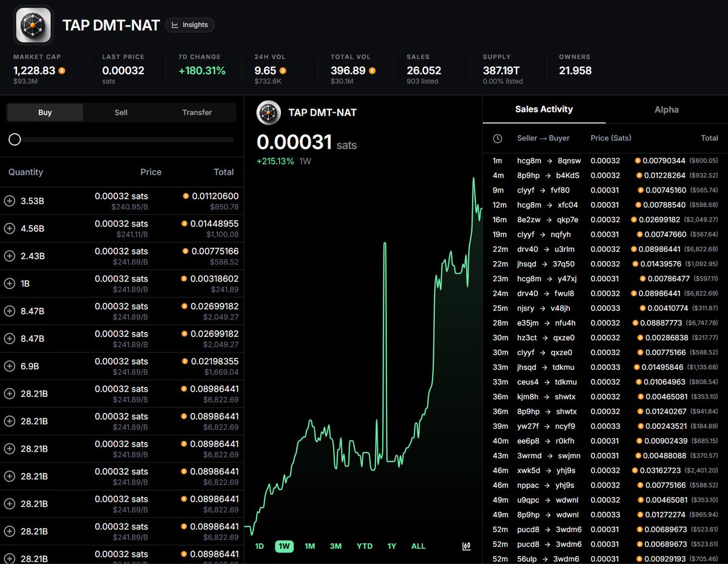The image size is (728, 564).
Task: Click the clock icon in sales header
Action: tap(497, 138)
